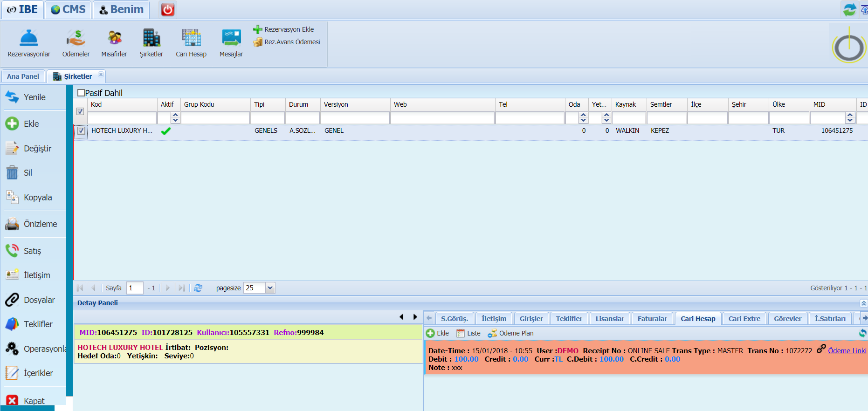
Task: Switch to the Ana Panel tab
Action: 23,76
